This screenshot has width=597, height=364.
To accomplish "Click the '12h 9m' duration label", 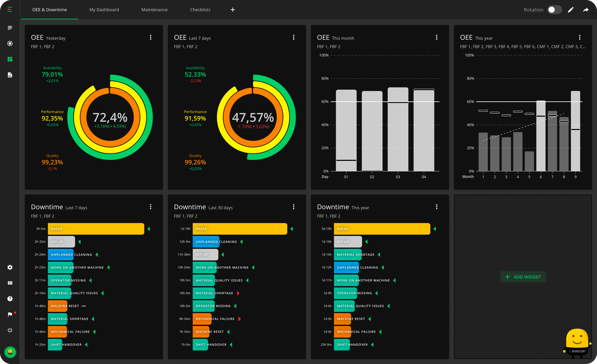I will click(185, 242).
